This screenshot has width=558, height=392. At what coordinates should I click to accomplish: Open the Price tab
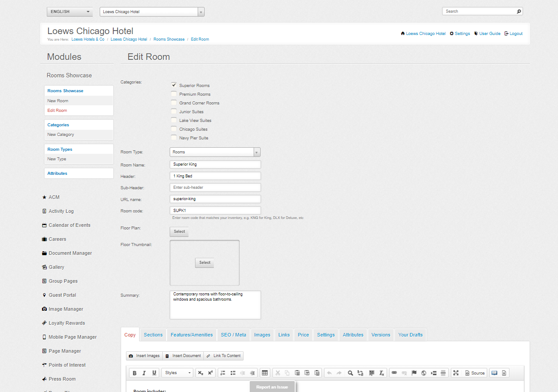[x=303, y=335]
